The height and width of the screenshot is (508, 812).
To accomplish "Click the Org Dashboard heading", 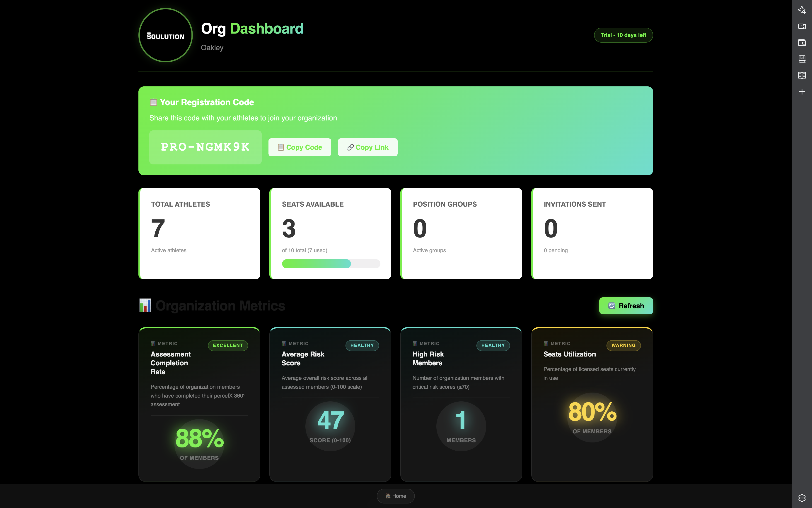I will pos(252,29).
